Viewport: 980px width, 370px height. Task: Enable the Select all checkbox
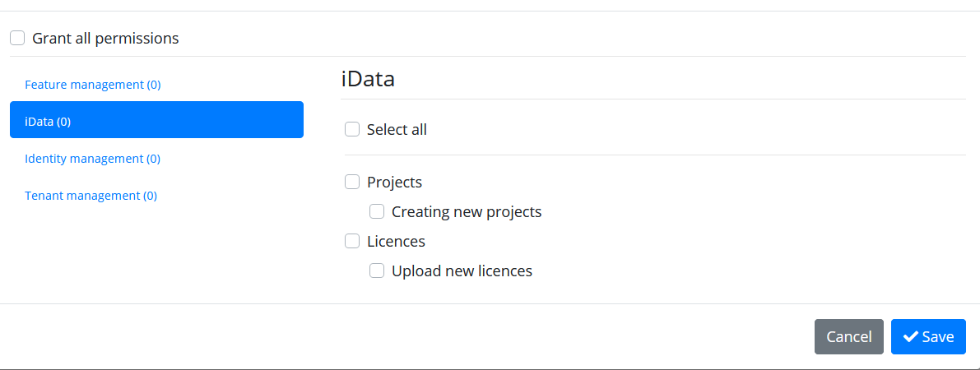(352, 129)
